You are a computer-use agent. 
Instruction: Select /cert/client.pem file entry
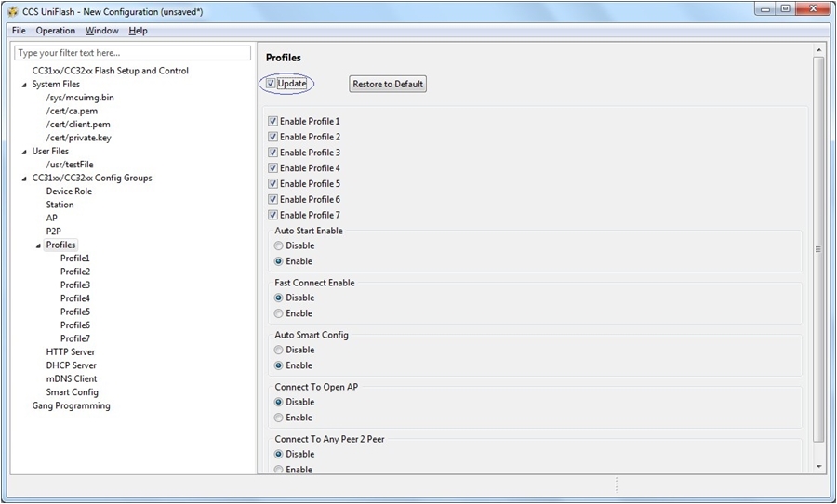click(78, 124)
